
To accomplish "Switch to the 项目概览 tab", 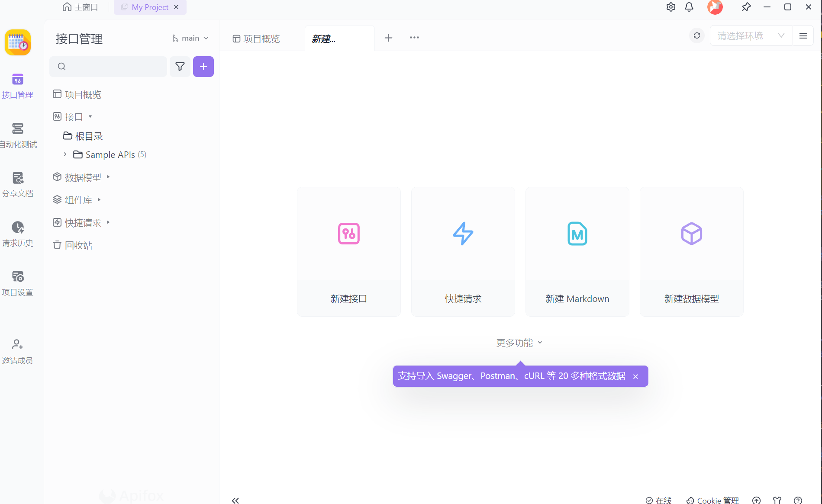I will tap(256, 39).
